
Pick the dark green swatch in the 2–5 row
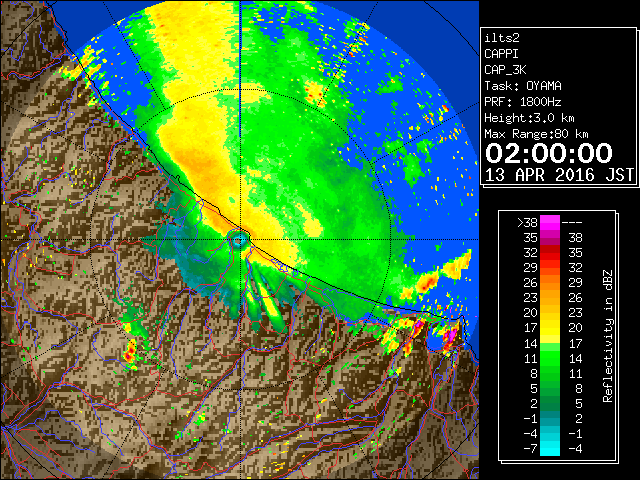550,404
